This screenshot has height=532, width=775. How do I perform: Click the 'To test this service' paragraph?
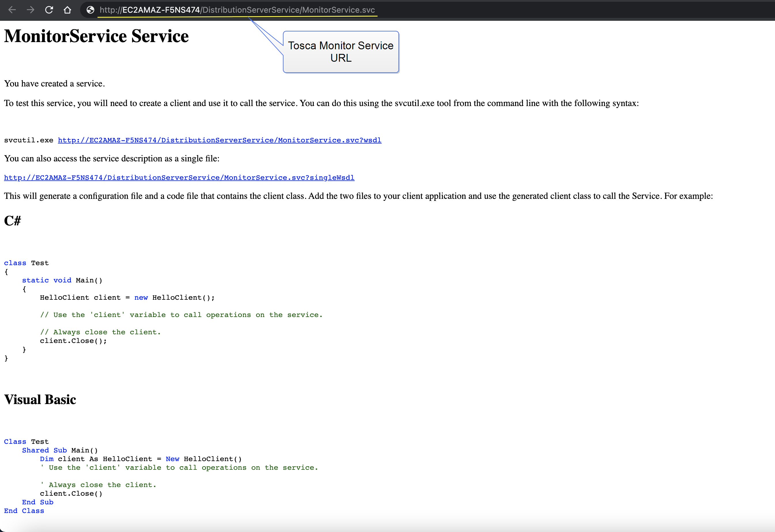tap(322, 103)
